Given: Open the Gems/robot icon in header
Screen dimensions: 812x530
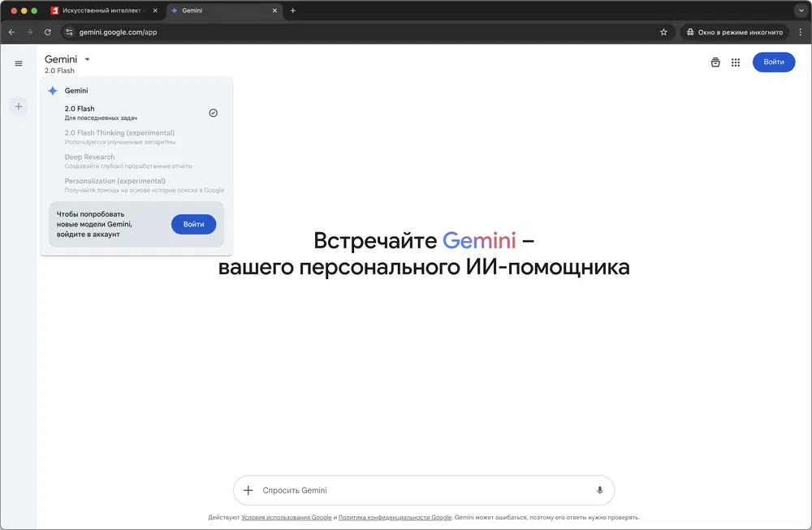Looking at the screenshot, I should pos(715,62).
